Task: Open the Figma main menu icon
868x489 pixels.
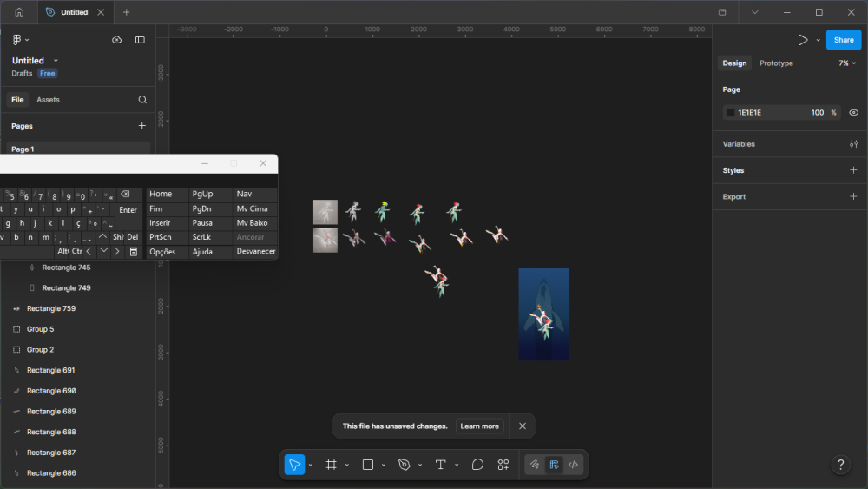Action: coord(16,40)
